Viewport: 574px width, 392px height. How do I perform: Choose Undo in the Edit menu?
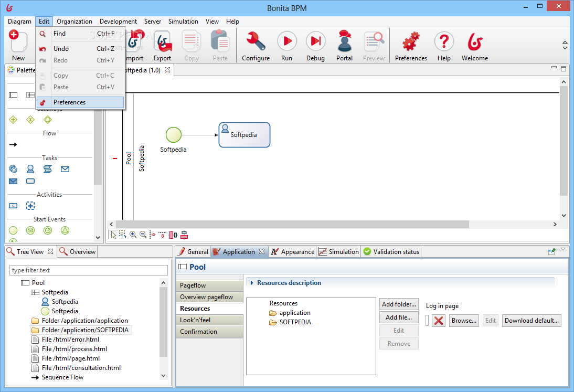coord(80,49)
